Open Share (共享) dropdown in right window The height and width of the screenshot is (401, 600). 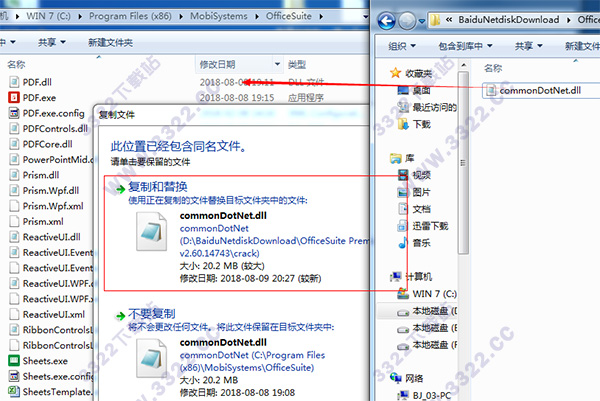tap(529, 46)
